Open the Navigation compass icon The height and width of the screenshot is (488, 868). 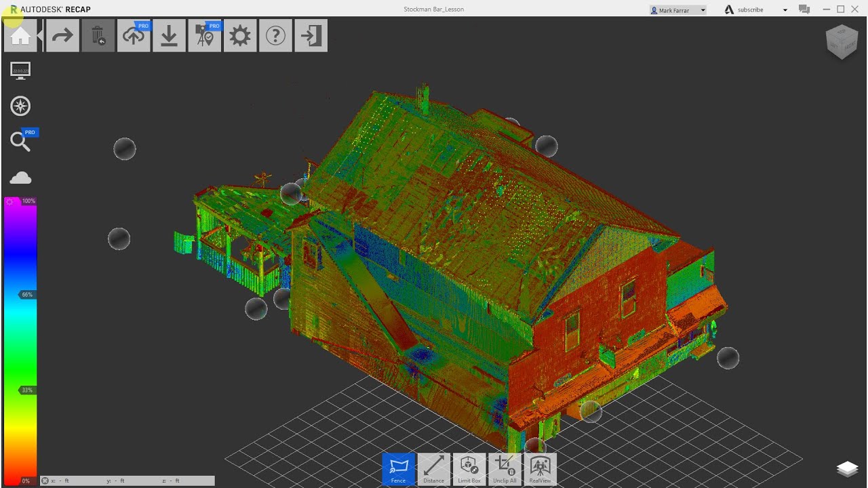tap(20, 106)
